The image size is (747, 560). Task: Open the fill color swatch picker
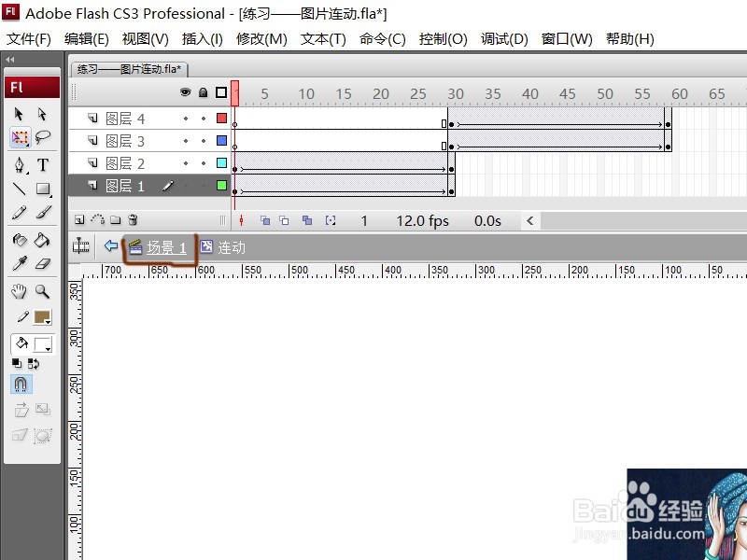42,344
